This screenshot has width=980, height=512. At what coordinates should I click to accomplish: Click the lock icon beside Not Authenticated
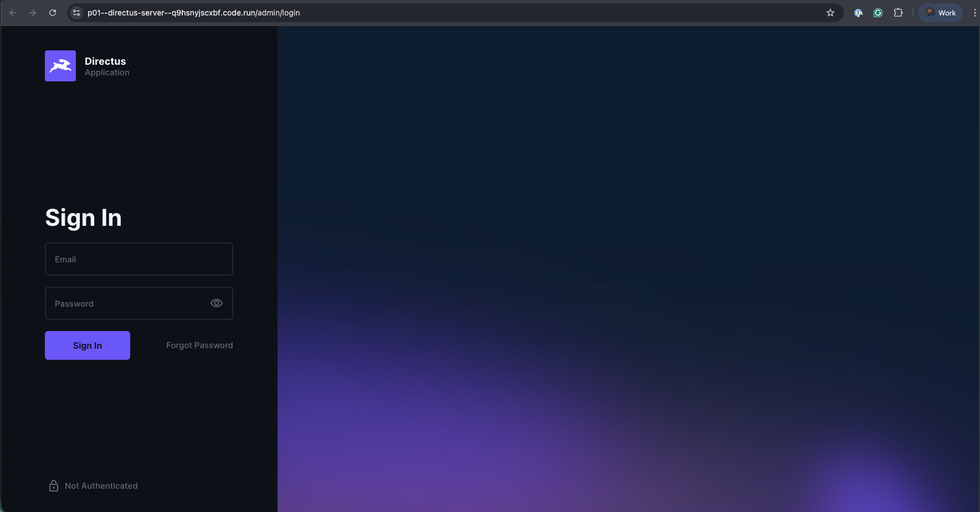point(53,485)
